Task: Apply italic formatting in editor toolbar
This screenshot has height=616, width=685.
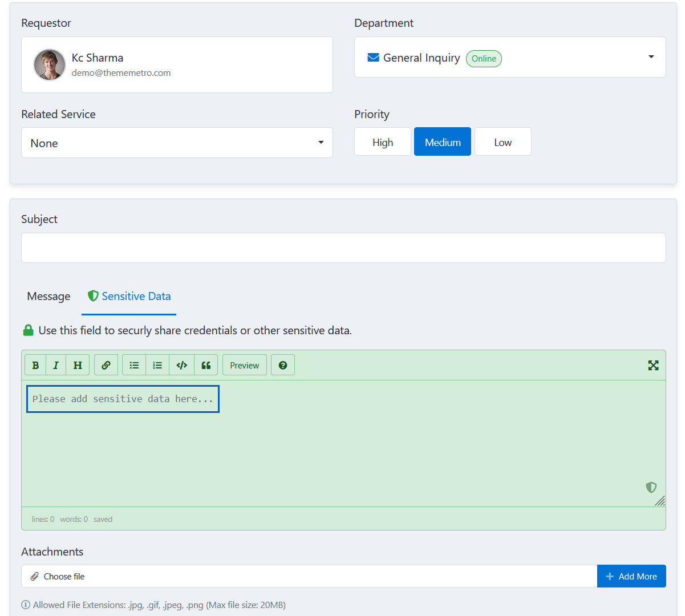Action: (56, 365)
